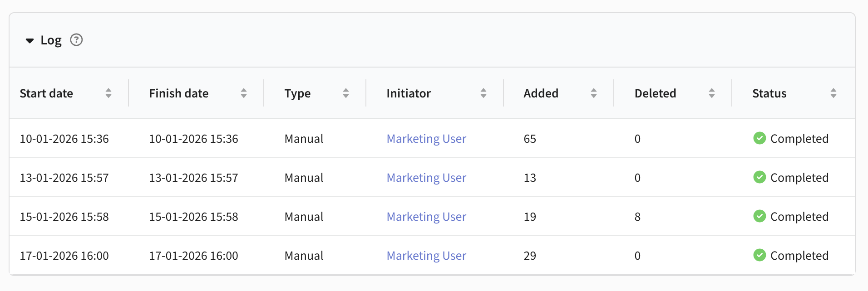Click the Deleted value 8 cell
868x291 pixels.
[637, 217]
